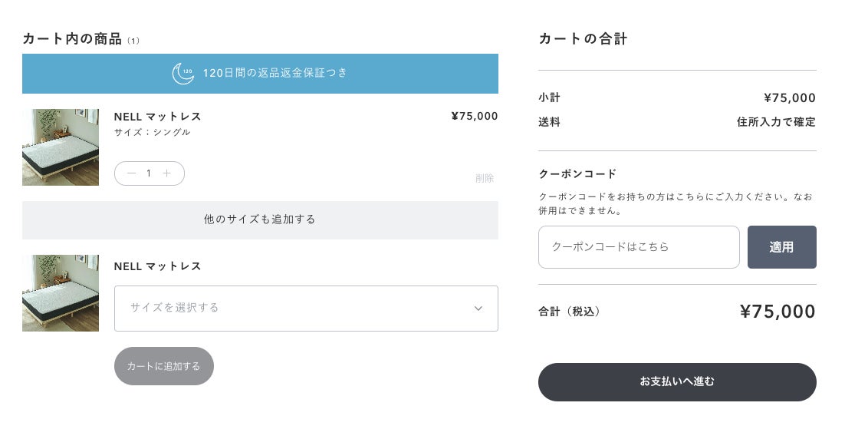Open the サイズを選択する dropdown

click(x=305, y=309)
